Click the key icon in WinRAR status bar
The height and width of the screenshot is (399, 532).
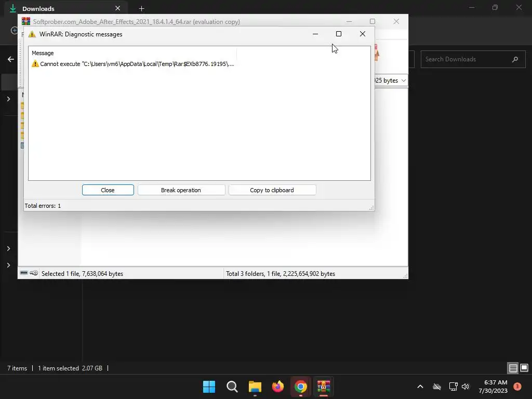[34, 273]
